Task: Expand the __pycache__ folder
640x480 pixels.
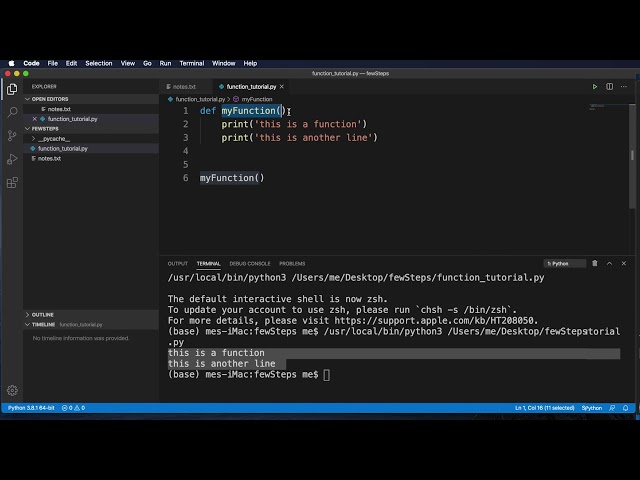Action: click(x=54, y=139)
